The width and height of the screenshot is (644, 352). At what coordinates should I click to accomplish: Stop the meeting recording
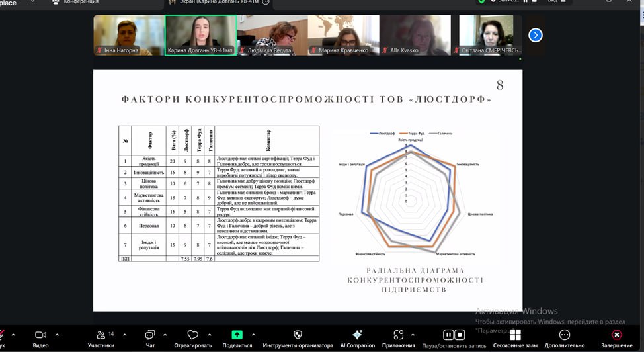click(x=460, y=335)
